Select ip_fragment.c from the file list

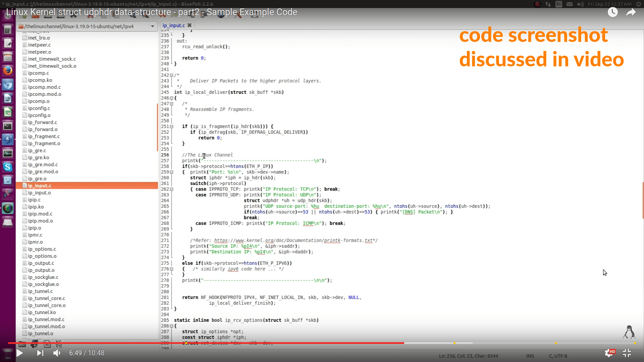click(x=44, y=136)
